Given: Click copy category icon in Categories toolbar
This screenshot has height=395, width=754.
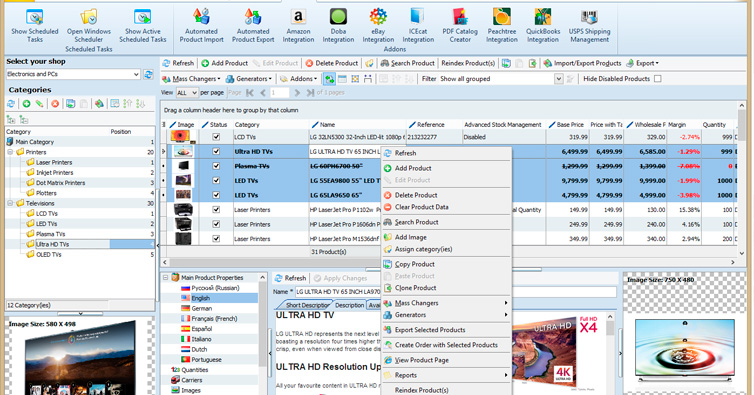Looking at the screenshot, I should [x=71, y=104].
